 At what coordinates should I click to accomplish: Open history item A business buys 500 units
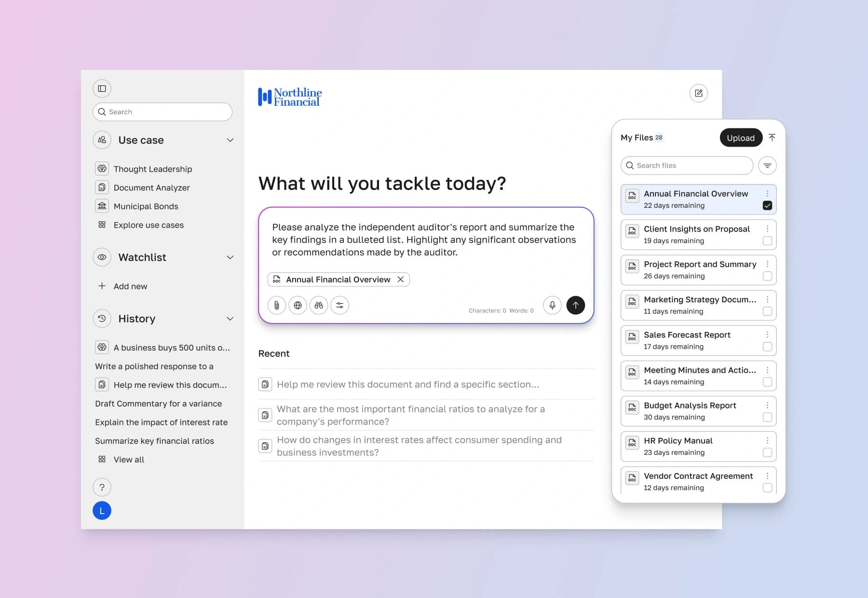[163, 348]
